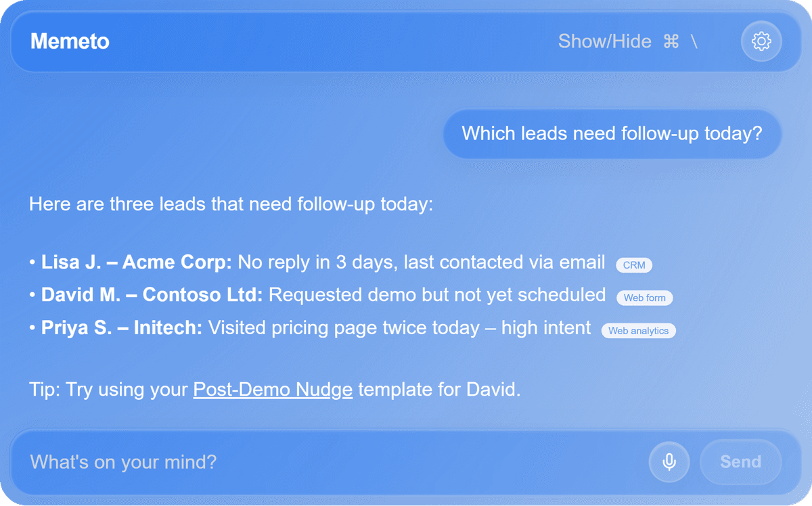Select the "Which leads need follow-up today?" message
The image size is (812, 506).
tap(612, 133)
